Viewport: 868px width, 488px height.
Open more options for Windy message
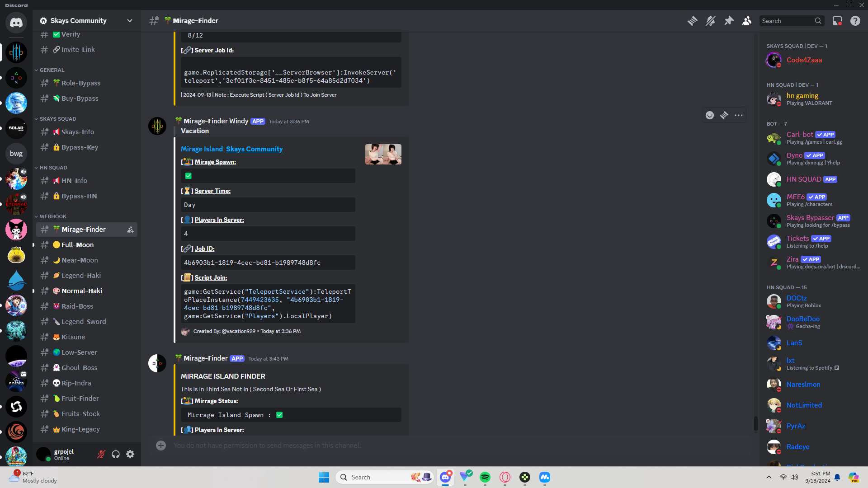tap(739, 115)
